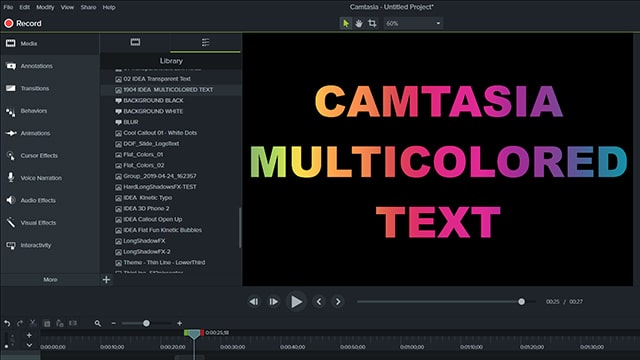The height and width of the screenshot is (360, 640).
Task: Select HardLongShadowFX-TEST item
Action: [x=171, y=187]
